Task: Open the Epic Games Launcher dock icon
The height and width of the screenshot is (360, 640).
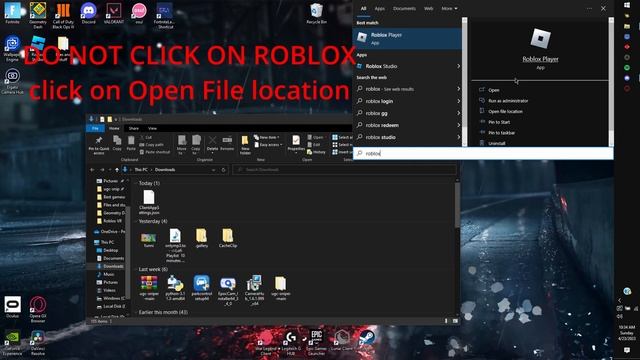Action: tap(316, 342)
